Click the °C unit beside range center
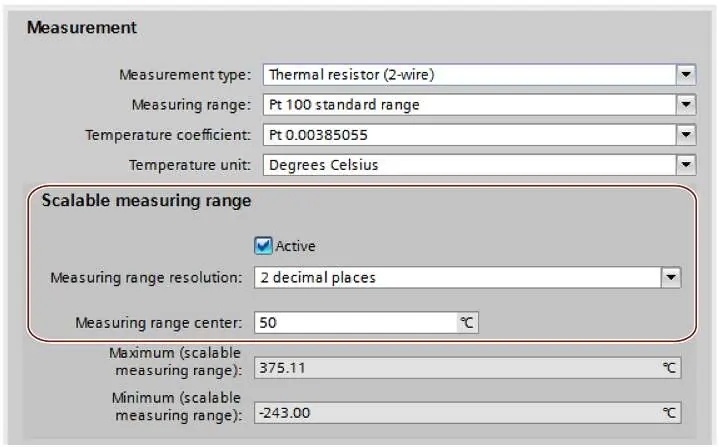 pyautogui.click(x=467, y=322)
